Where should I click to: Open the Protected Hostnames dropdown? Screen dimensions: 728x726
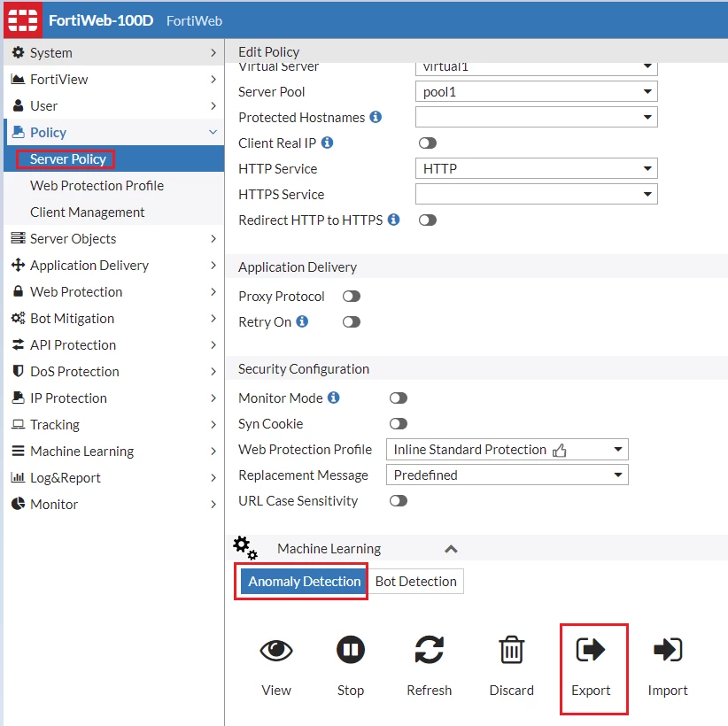coord(536,117)
